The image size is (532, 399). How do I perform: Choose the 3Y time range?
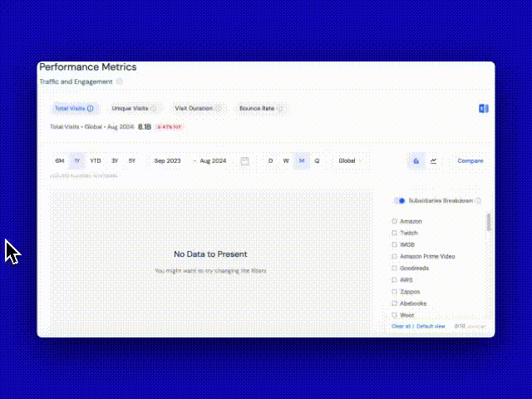coord(115,160)
